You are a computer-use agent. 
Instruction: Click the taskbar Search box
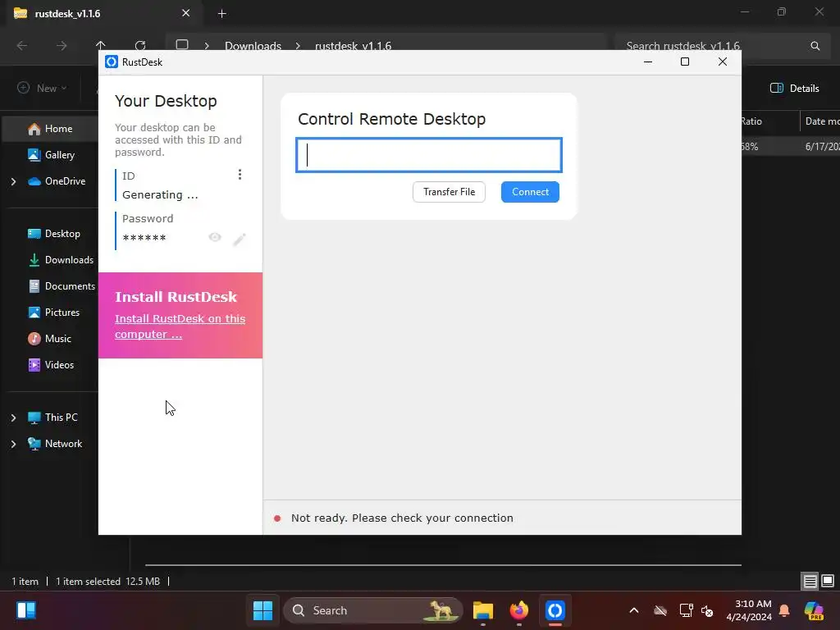pyautogui.click(x=373, y=610)
